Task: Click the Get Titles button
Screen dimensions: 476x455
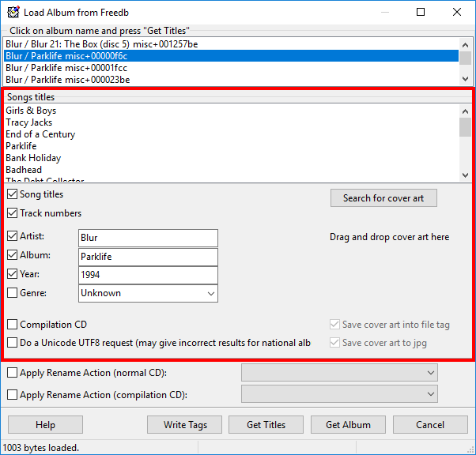Action: pos(266,425)
